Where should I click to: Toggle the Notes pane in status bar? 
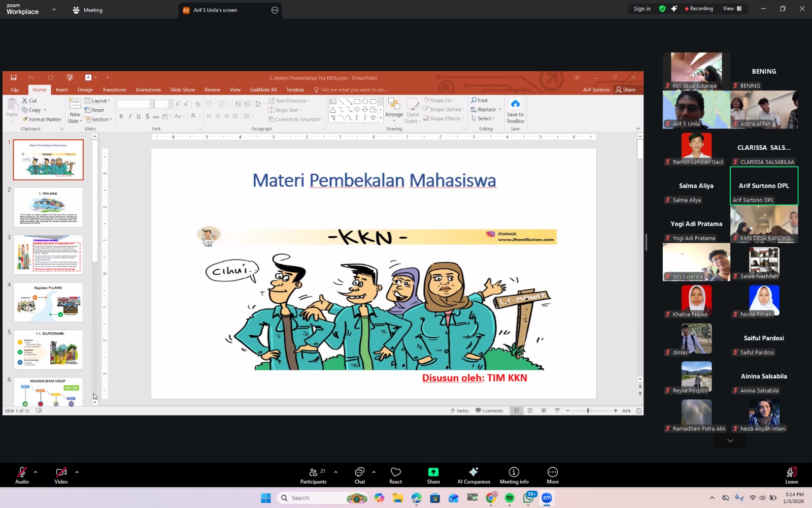click(x=459, y=410)
